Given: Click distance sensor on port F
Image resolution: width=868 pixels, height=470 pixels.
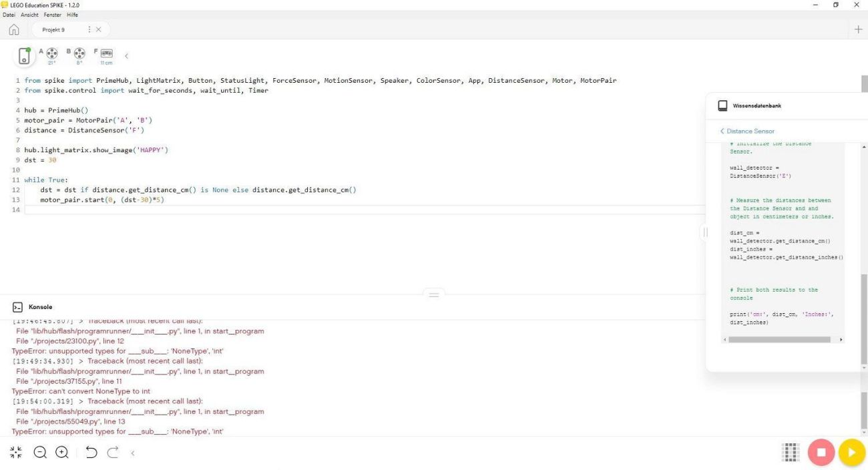Looking at the screenshot, I should pyautogui.click(x=106, y=54).
